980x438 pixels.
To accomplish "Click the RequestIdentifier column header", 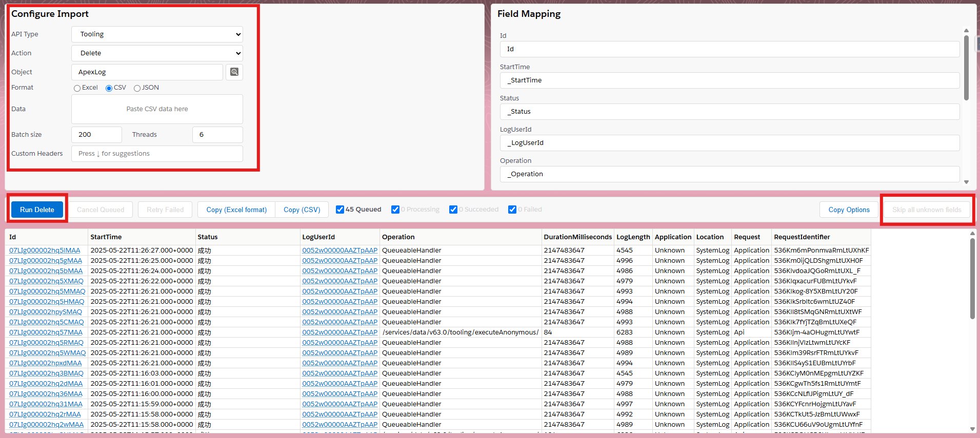I will pos(822,237).
